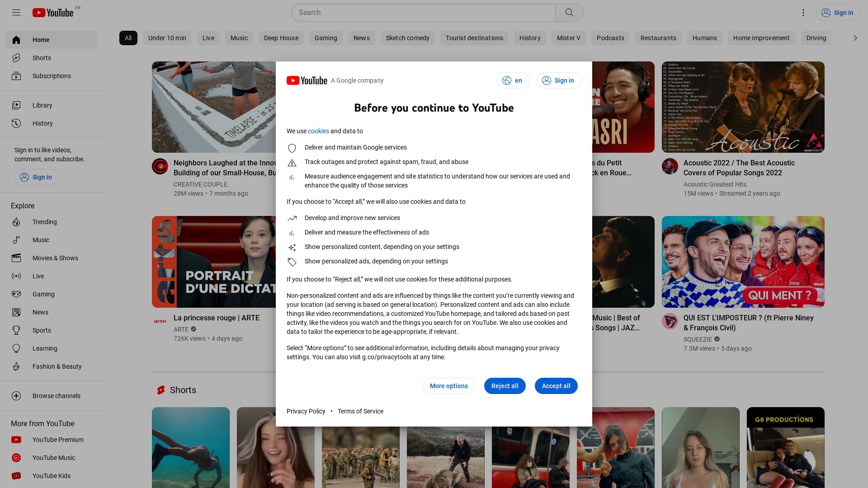
Task: Click Sign in inside the consent dialog
Action: tap(559, 80)
